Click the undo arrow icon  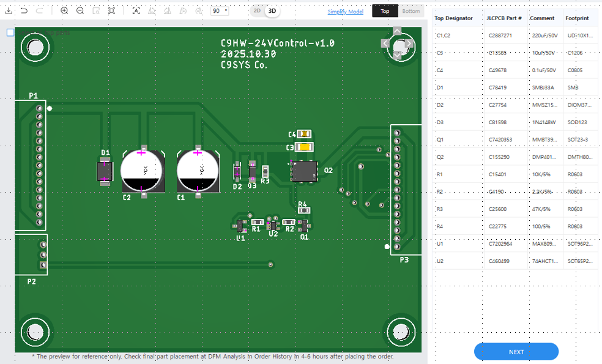pyautogui.click(x=24, y=10)
